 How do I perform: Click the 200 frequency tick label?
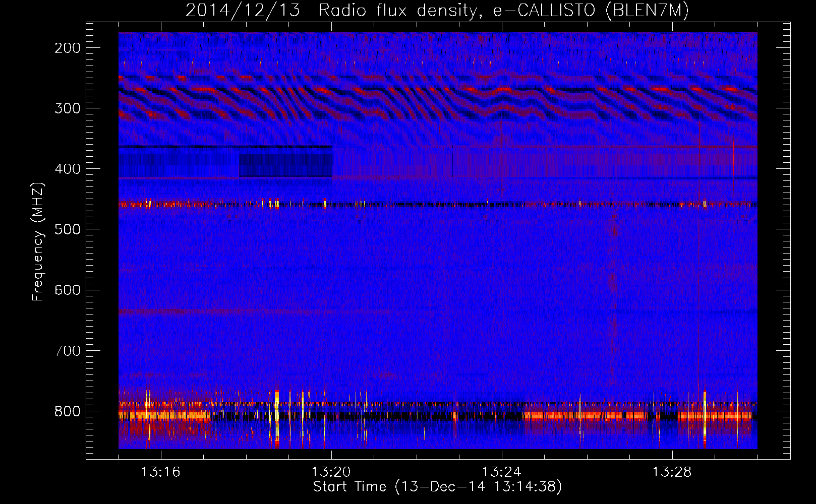[68, 48]
